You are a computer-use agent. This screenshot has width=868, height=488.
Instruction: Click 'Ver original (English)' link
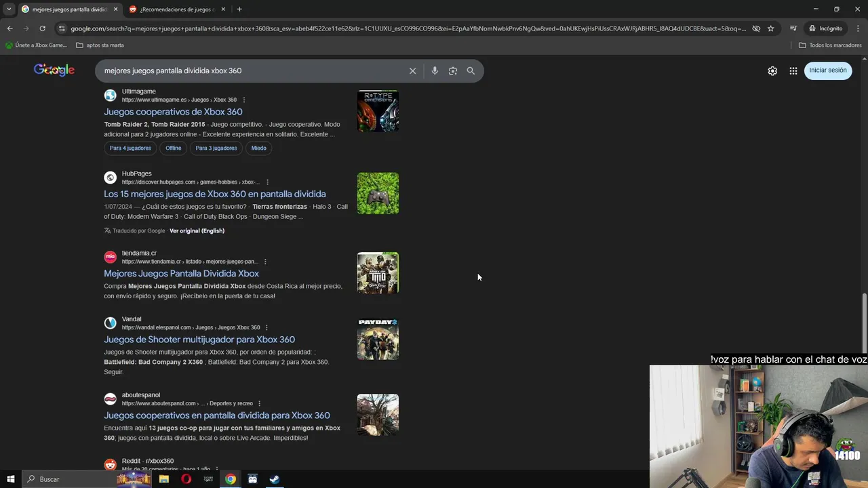click(x=197, y=230)
